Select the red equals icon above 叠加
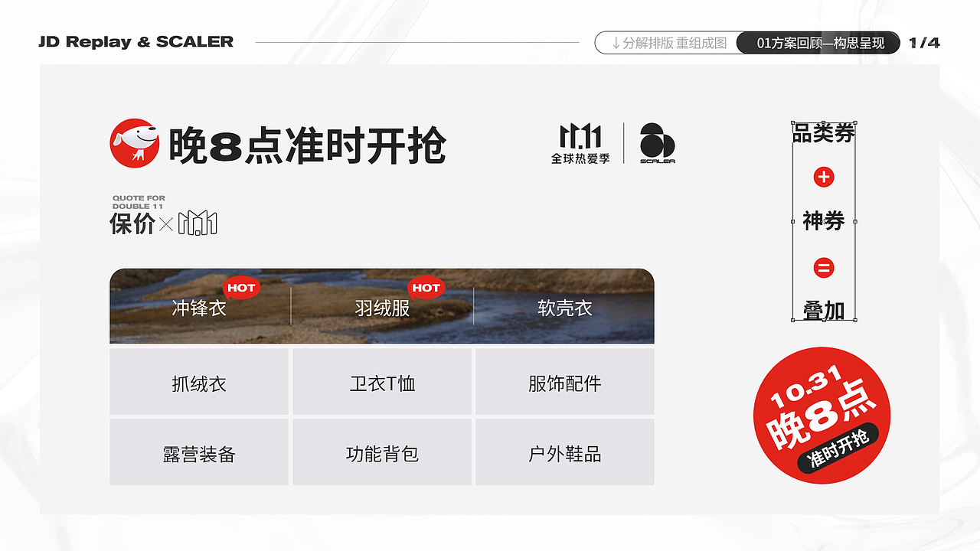 (824, 267)
